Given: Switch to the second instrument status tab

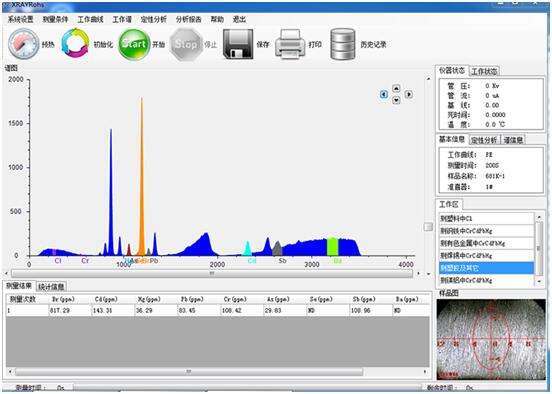Looking at the screenshot, I should tap(484, 71).
